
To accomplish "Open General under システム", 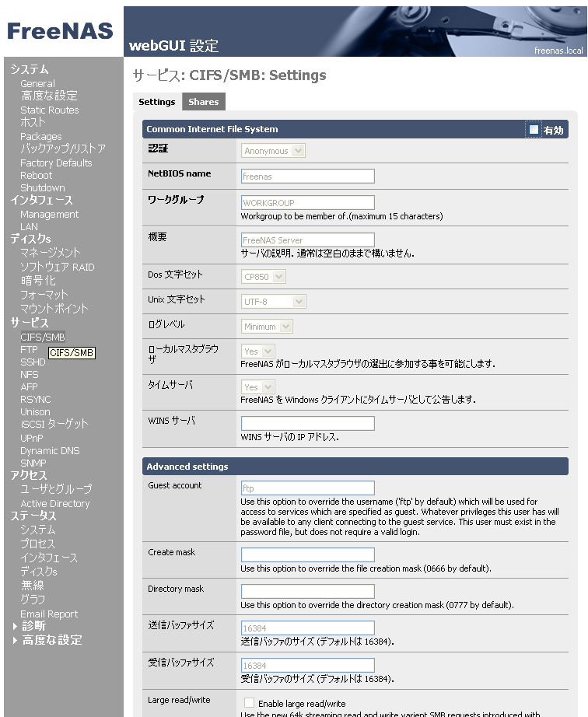I will [x=37, y=84].
